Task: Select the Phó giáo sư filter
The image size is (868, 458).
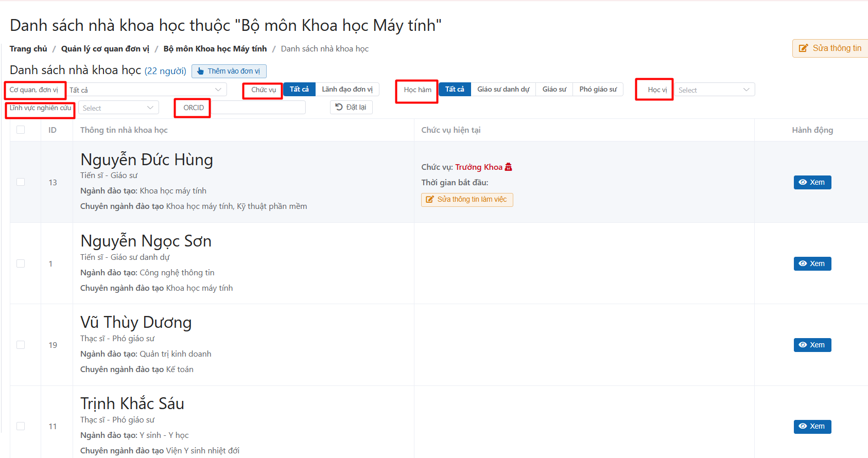Action: (598, 90)
